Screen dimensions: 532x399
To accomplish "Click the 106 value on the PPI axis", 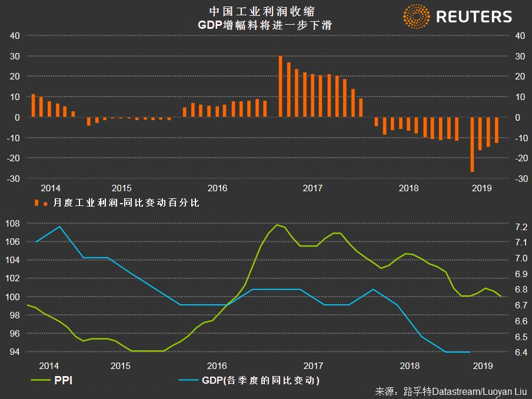I will tap(12, 241).
